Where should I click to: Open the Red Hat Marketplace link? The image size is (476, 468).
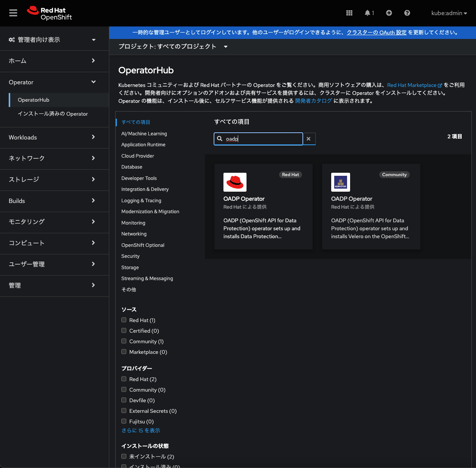point(414,85)
